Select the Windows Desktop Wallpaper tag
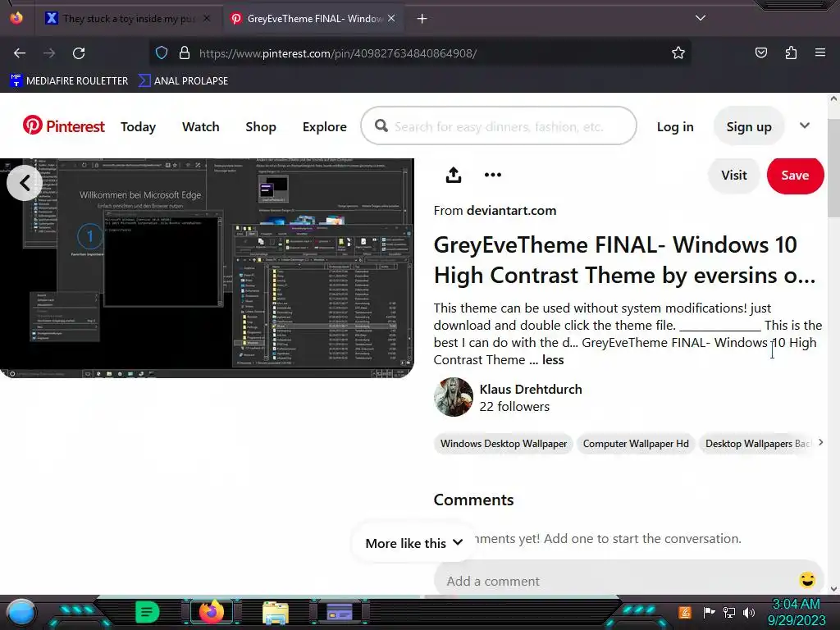This screenshot has width=840, height=630. [x=504, y=444]
